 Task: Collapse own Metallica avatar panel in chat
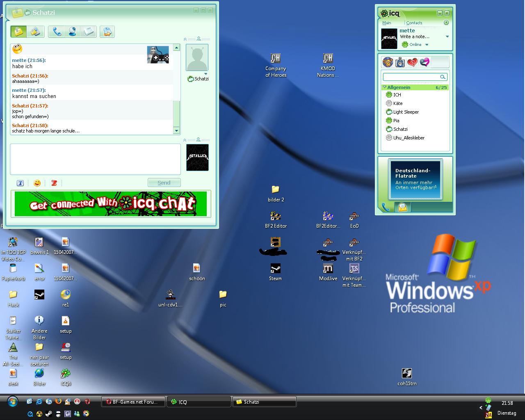[x=185, y=140]
